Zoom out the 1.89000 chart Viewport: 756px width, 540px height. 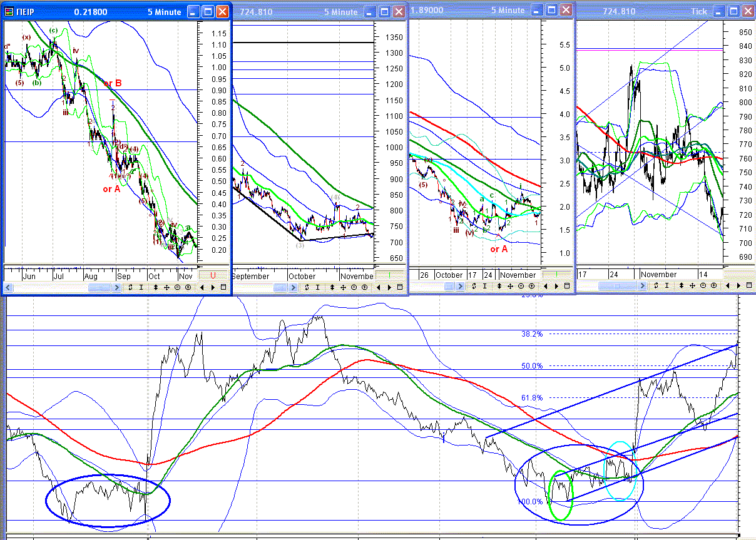(x=521, y=286)
